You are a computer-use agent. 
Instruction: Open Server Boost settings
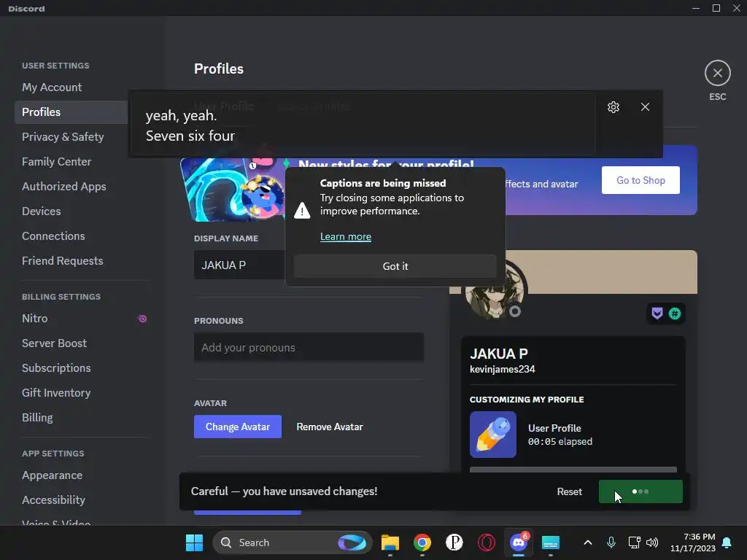click(54, 343)
